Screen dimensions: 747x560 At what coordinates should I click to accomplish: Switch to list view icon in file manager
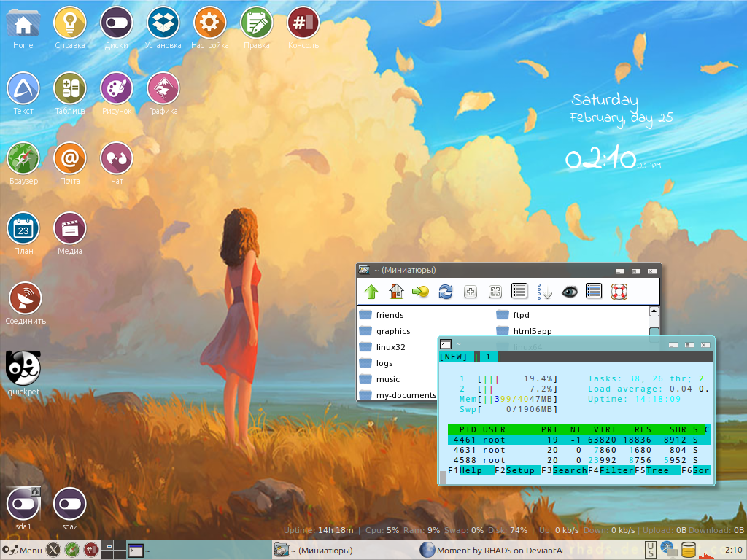point(519,291)
